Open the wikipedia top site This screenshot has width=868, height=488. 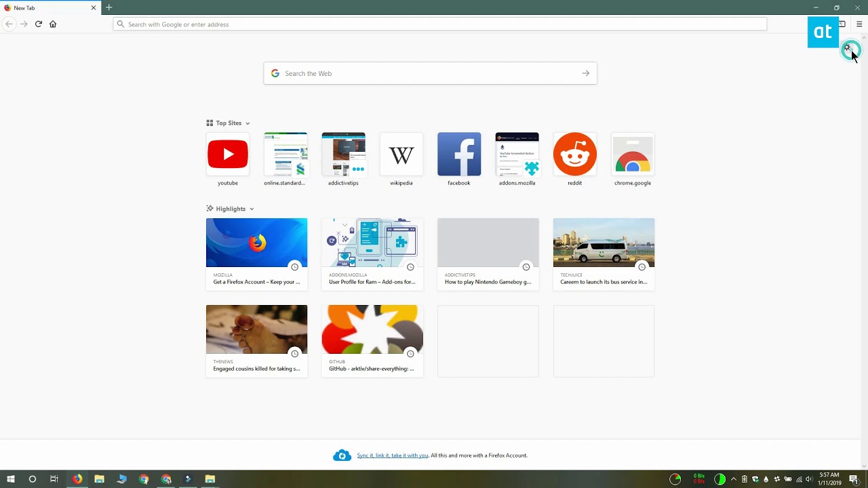pos(401,159)
